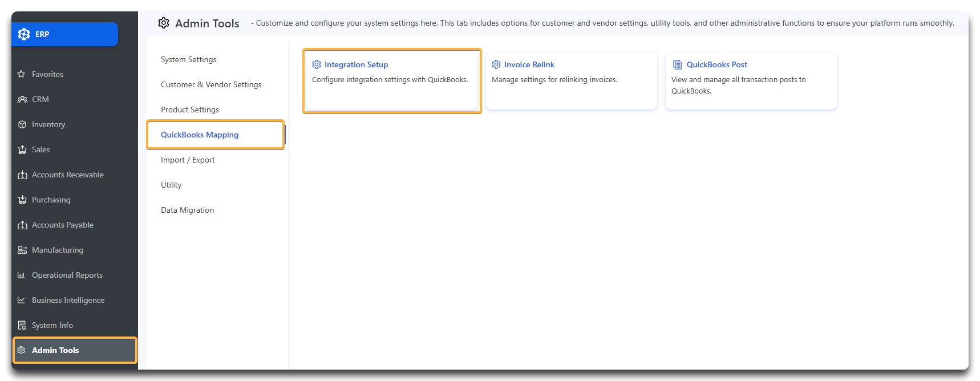980x381 pixels.
Task: Click the CRM people icon
Action: tap(22, 99)
